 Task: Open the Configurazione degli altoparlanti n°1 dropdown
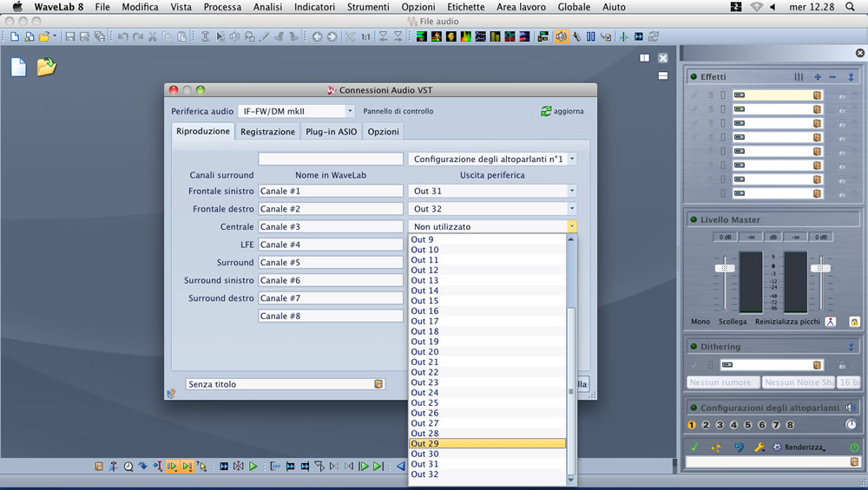(493, 159)
